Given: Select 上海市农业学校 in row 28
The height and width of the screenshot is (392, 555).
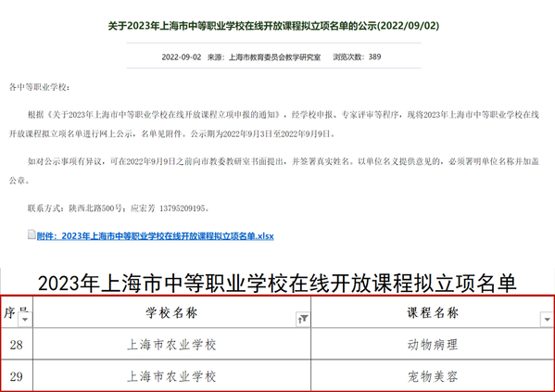Looking at the screenshot, I should point(171,344).
